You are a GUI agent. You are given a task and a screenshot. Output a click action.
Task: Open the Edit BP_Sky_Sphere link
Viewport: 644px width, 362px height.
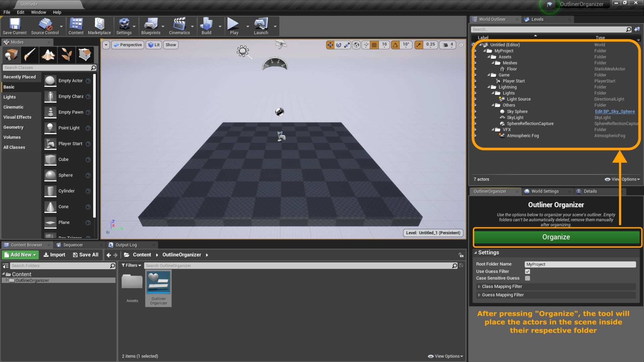tap(614, 112)
